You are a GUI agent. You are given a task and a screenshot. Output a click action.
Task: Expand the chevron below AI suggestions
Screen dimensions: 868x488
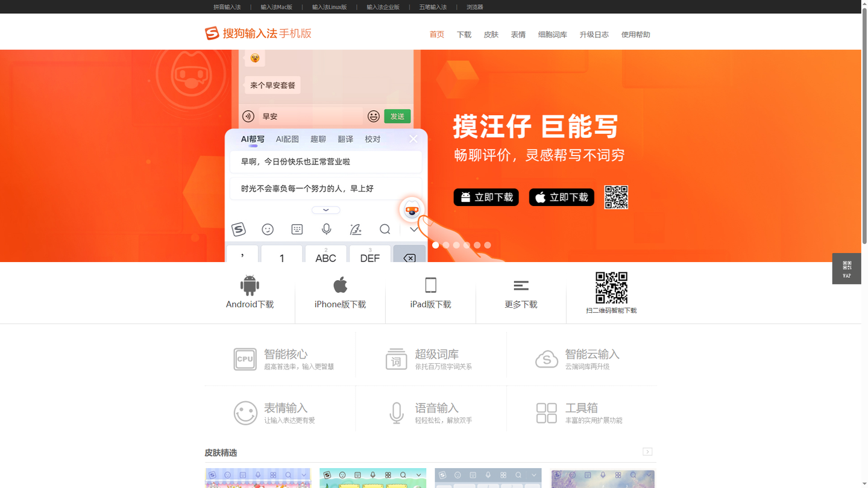pos(326,210)
